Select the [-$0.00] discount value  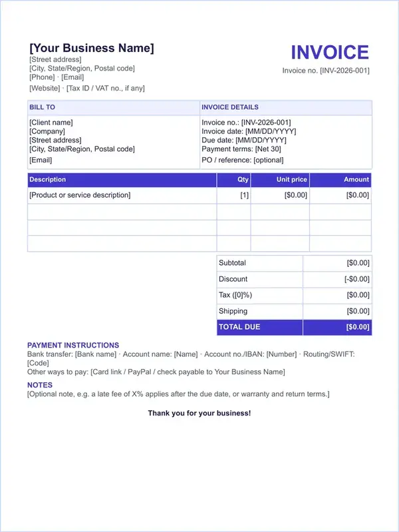[x=357, y=279]
